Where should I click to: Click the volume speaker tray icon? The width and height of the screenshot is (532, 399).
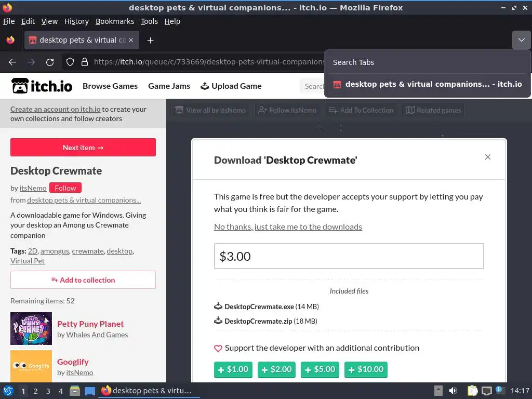point(453,391)
